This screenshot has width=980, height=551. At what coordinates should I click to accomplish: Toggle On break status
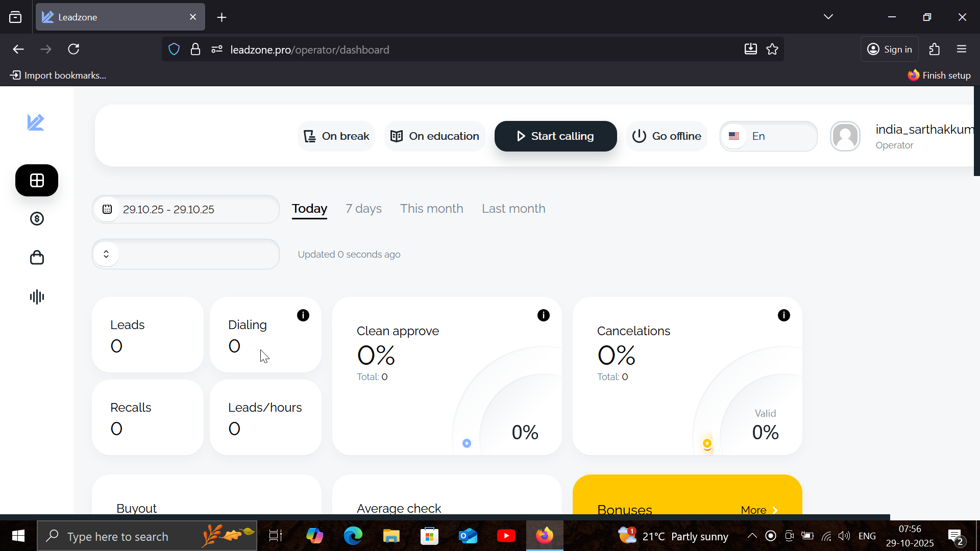pos(336,136)
